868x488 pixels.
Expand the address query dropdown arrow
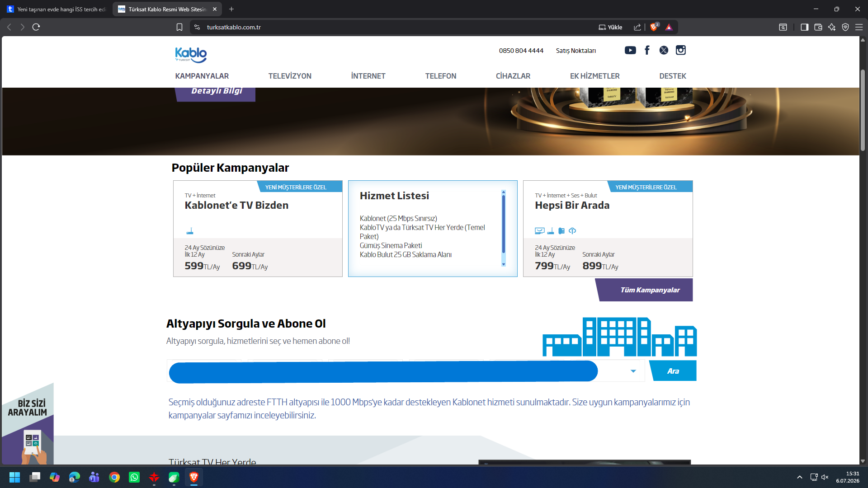coord(633,371)
